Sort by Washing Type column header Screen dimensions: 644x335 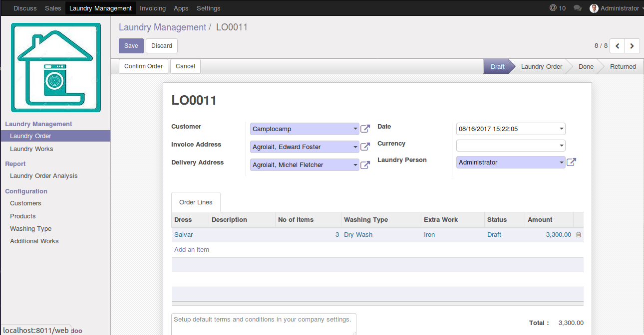tap(381, 220)
